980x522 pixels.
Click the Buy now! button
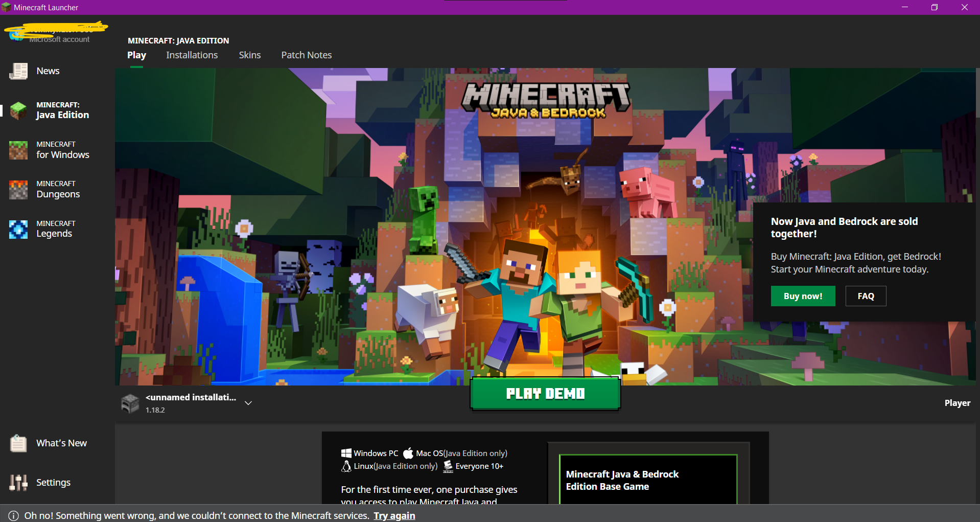pos(803,296)
